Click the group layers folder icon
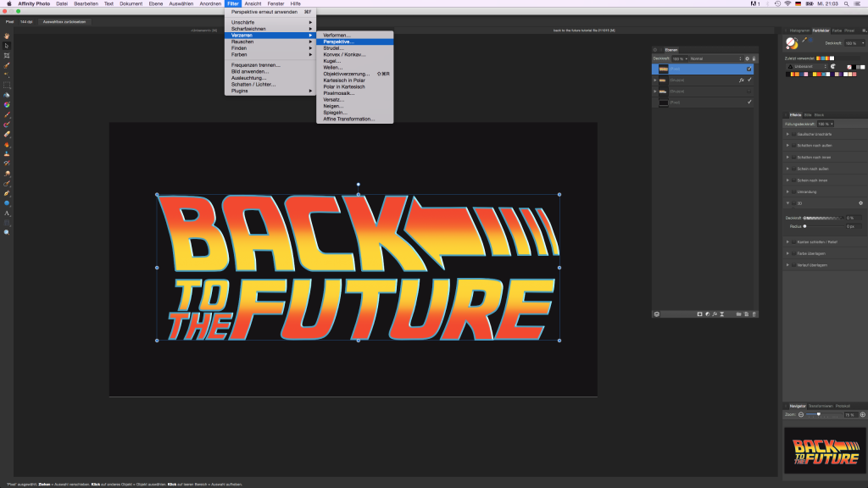 tap(738, 314)
